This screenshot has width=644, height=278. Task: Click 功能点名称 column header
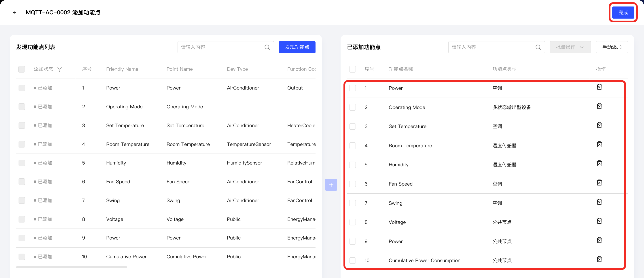pyautogui.click(x=400, y=69)
